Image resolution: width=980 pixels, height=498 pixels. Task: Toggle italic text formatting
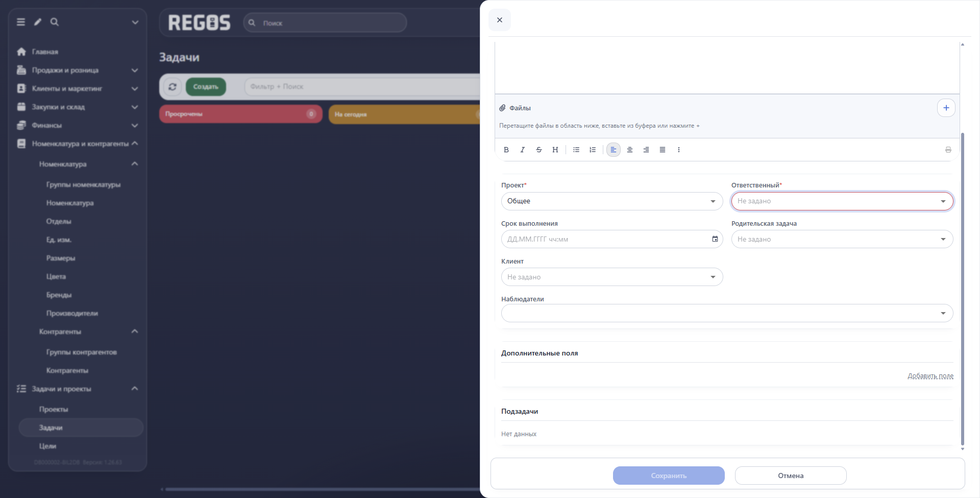coord(523,150)
